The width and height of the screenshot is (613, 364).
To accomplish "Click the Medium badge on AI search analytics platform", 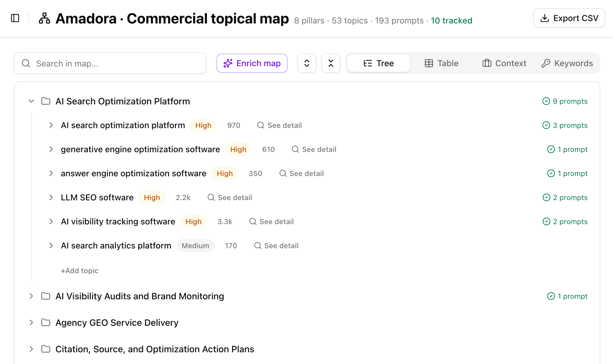I will point(196,245).
